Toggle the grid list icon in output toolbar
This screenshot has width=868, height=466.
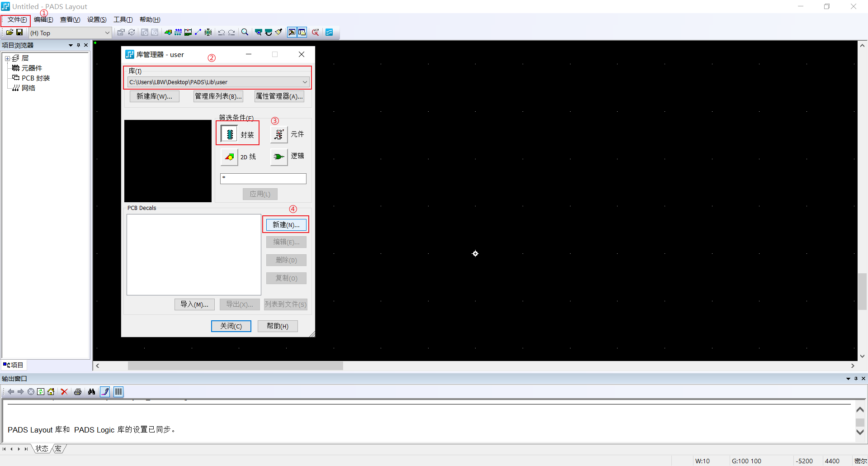pyautogui.click(x=118, y=392)
